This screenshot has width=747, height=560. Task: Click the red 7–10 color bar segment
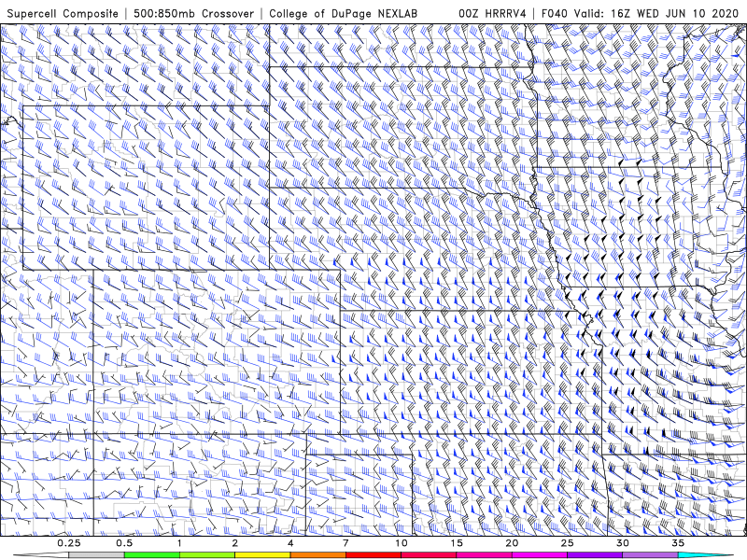[x=373, y=555]
